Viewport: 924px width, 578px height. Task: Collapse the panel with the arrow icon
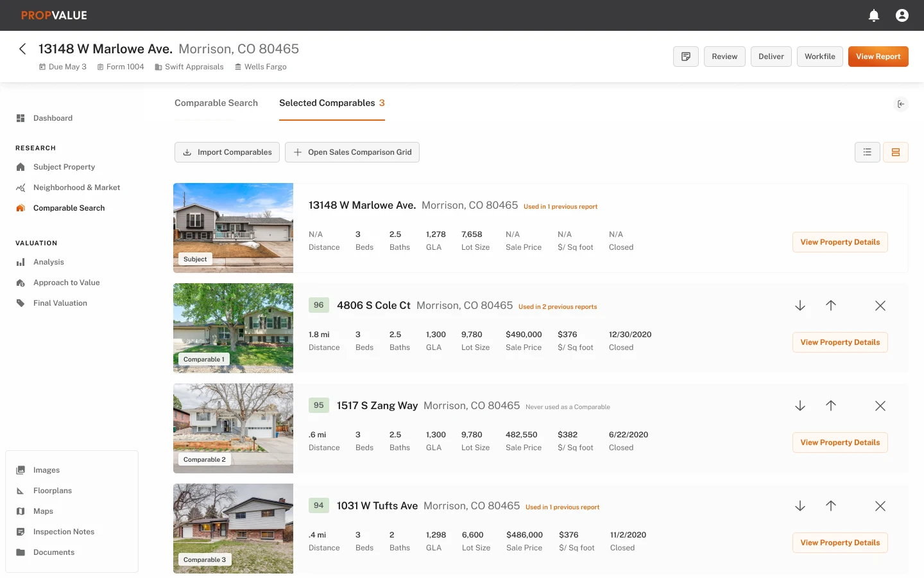point(901,104)
